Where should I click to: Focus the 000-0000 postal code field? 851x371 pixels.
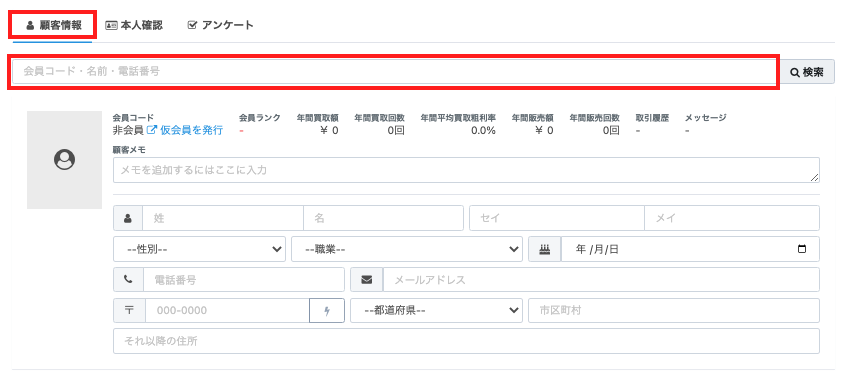pos(227,311)
